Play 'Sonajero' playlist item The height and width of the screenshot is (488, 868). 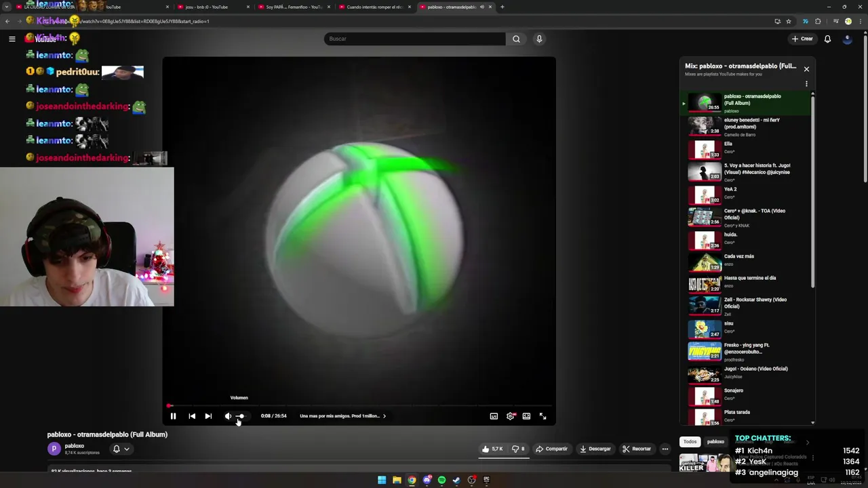pyautogui.click(x=746, y=396)
